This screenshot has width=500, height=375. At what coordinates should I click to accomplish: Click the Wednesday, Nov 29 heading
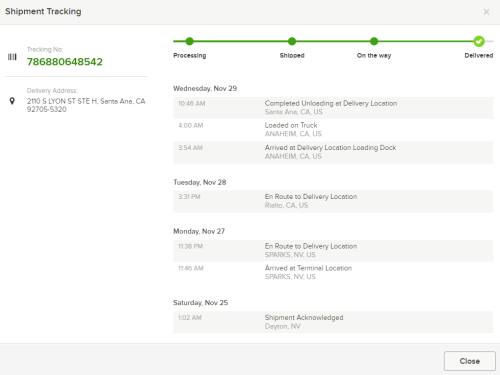click(205, 88)
